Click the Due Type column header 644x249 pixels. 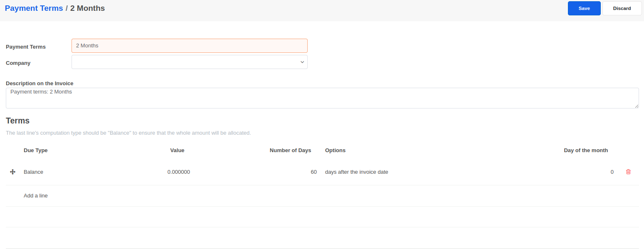36,150
